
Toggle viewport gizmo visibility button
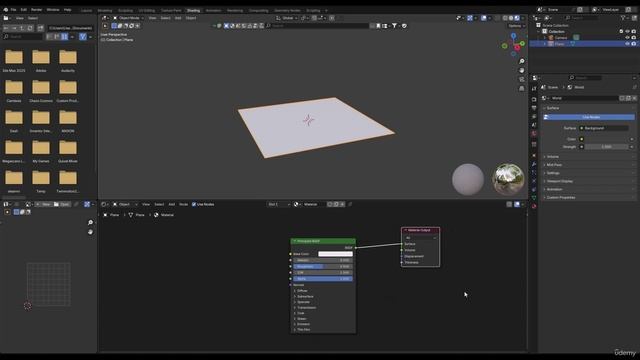tap(470, 18)
